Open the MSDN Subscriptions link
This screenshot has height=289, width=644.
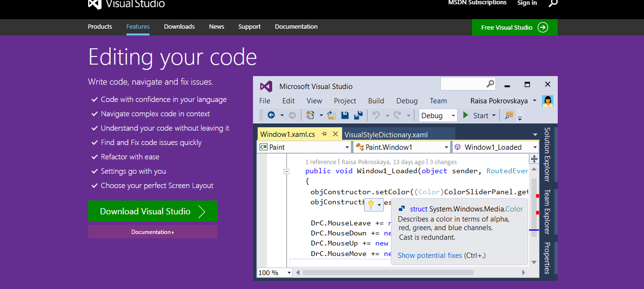[x=477, y=3]
